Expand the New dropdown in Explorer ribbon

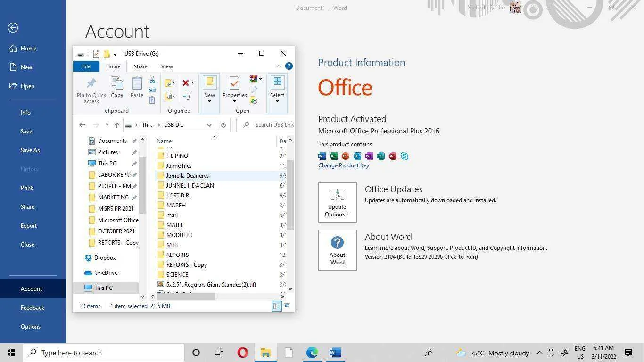point(209,101)
